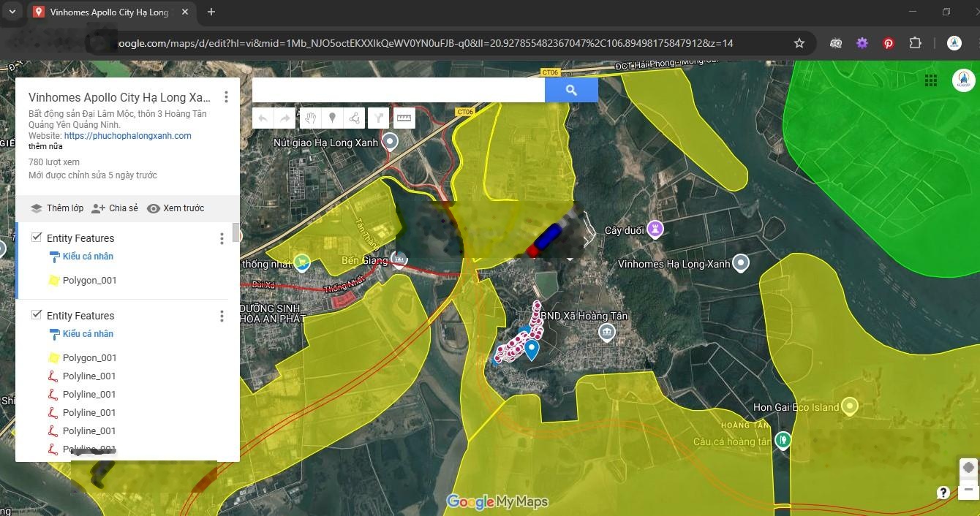Click the blue search button

tap(571, 90)
